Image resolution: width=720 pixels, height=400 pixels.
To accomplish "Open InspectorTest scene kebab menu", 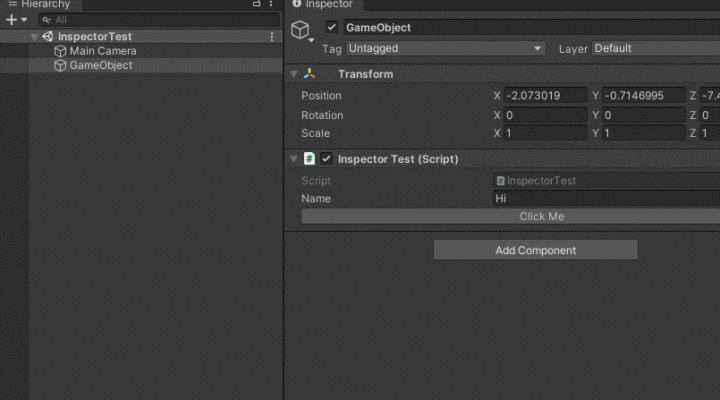I will coord(272,36).
